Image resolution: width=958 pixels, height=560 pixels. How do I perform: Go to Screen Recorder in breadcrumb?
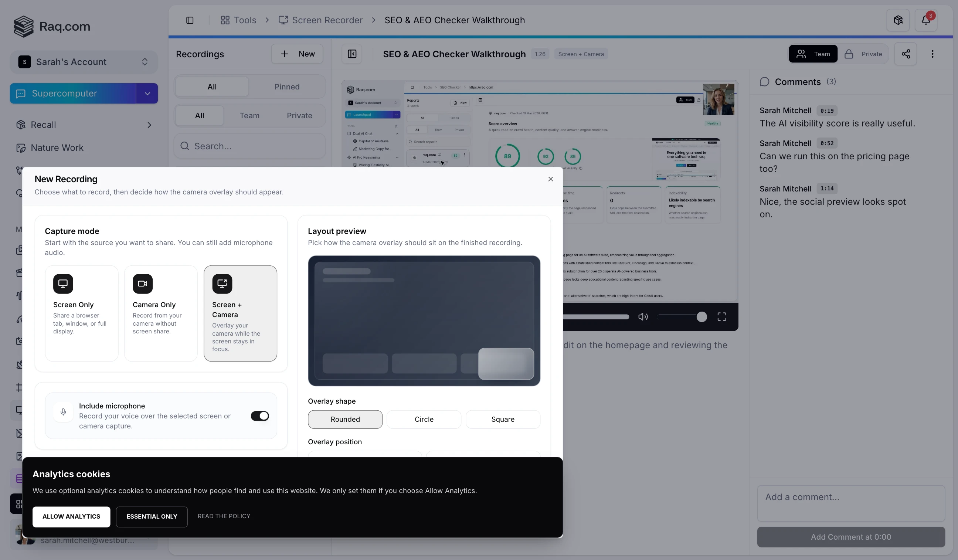pos(320,20)
